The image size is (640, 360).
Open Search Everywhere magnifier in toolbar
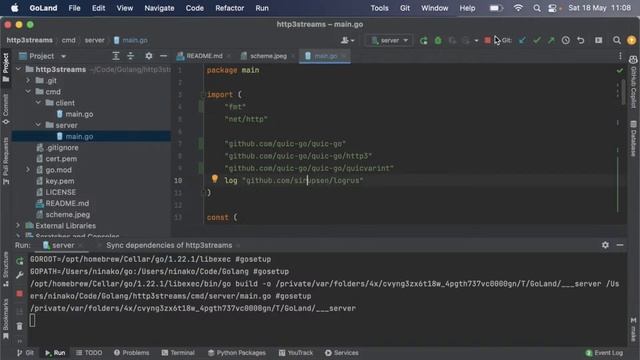pyautogui.click(x=617, y=40)
